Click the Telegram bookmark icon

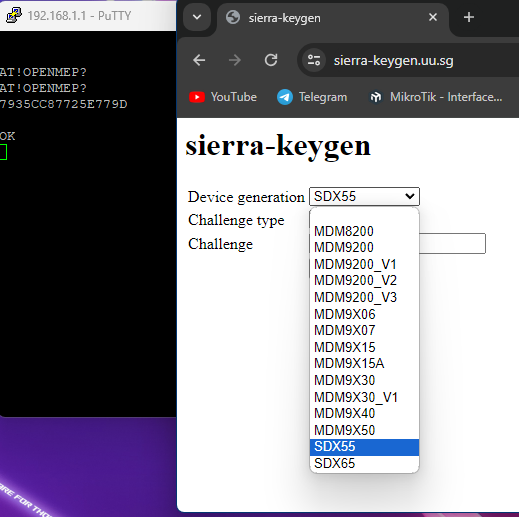[285, 97]
